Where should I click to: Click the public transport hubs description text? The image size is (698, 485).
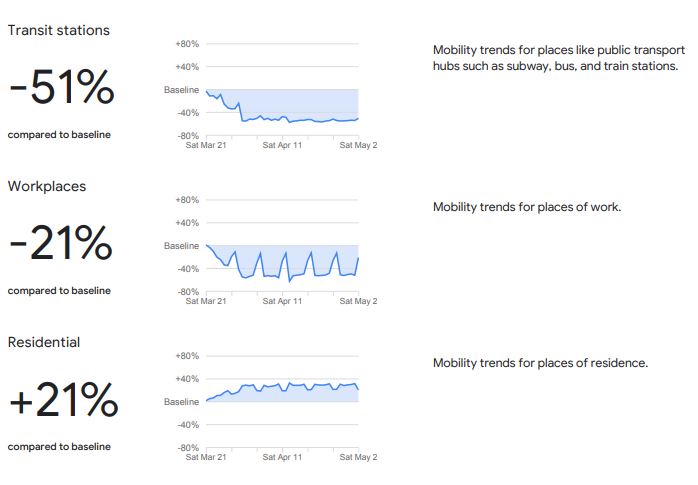tap(559, 58)
